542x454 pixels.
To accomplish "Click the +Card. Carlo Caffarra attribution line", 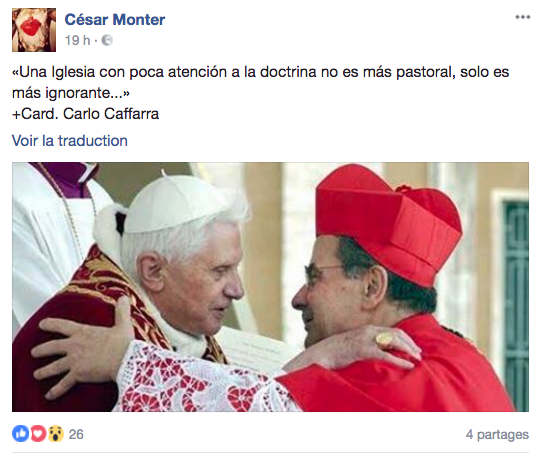I will 85,114.
